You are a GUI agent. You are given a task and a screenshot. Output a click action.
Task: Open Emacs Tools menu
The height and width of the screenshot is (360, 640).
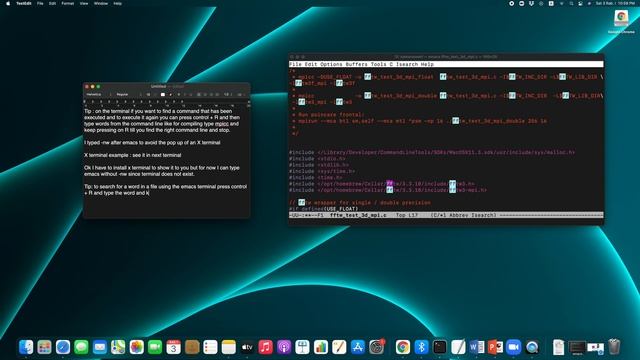pyautogui.click(x=378, y=64)
